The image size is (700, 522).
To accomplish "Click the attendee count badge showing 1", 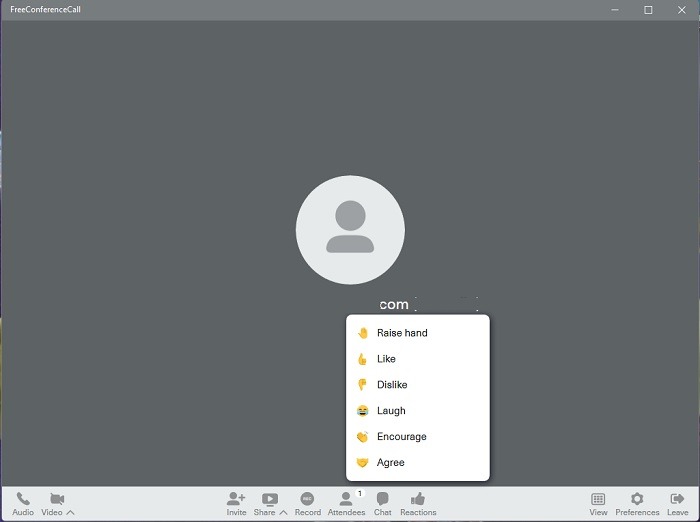I will pyautogui.click(x=360, y=493).
